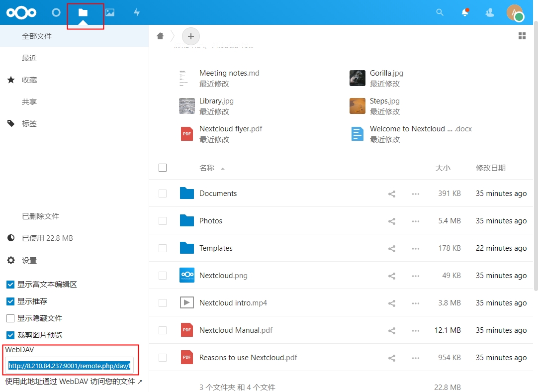Image resolution: width=539 pixels, height=392 pixels.
Task: Open the Contacts menu icon
Action: click(490, 12)
